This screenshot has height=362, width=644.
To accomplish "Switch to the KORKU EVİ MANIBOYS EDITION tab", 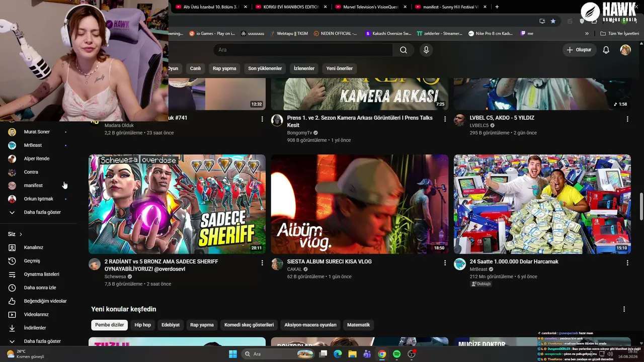I will point(291,7).
